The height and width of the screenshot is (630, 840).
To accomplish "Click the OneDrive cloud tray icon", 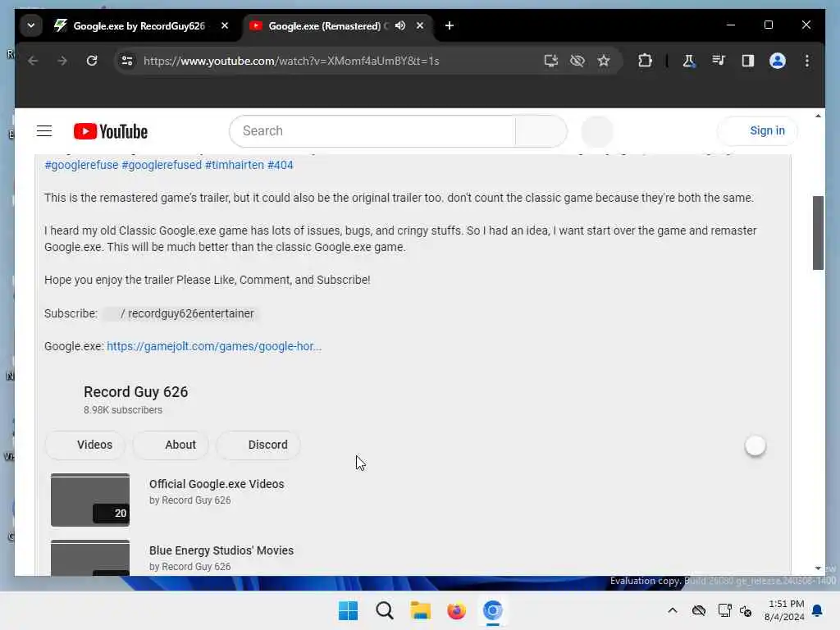I will point(699,610).
